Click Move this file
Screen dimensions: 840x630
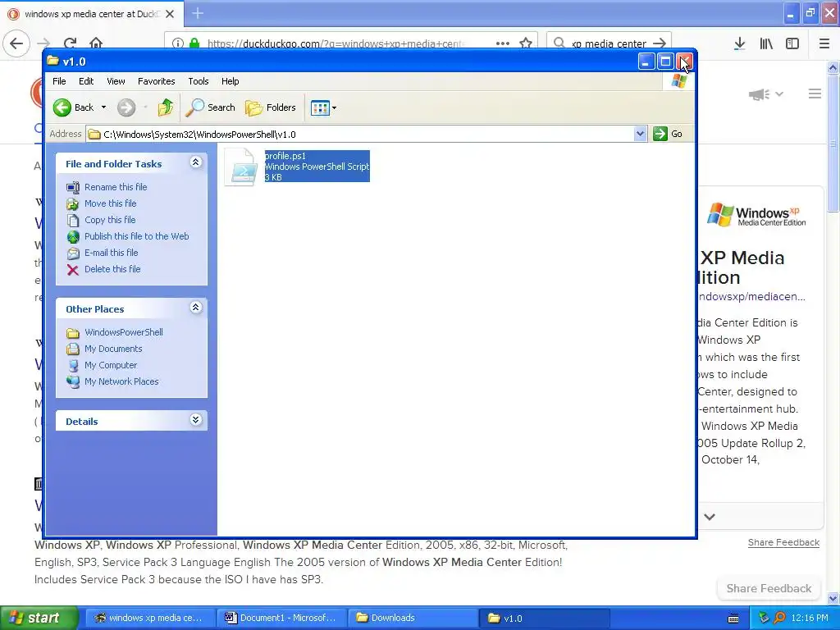pyautogui.click(x=111, y=203)
